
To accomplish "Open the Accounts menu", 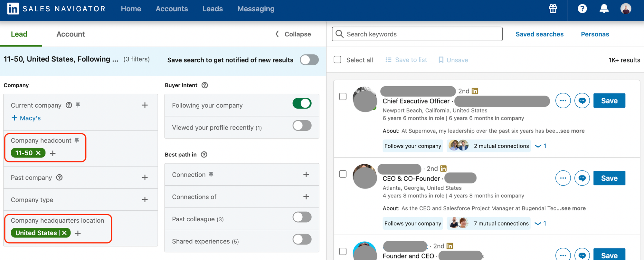I will coord(172,9).
